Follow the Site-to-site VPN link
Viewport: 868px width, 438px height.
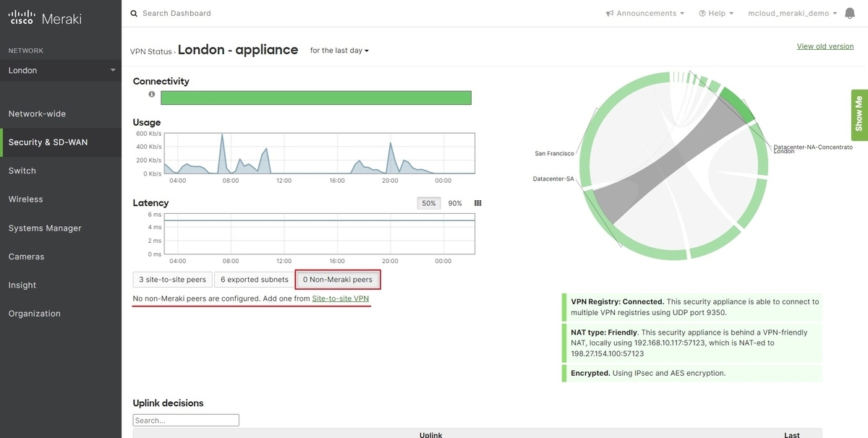pos(341,299)
